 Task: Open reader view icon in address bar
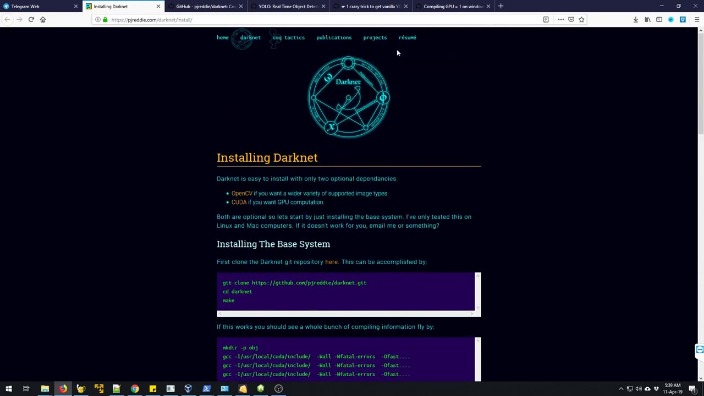pyautogui.click(x=546, y=20)
